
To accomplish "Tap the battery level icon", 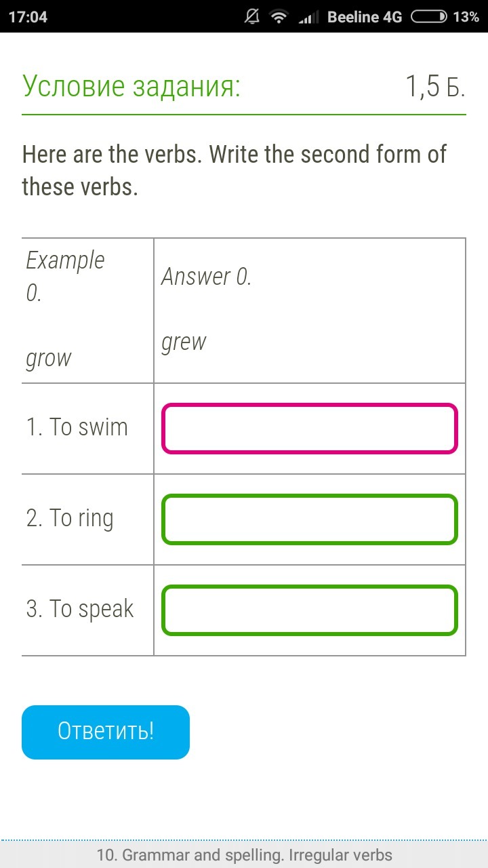I will (429, 17).
